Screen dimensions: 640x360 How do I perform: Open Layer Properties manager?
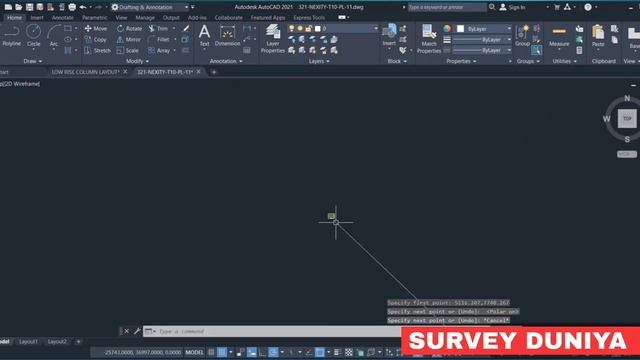pyautogui.click(x=272, y=39)
